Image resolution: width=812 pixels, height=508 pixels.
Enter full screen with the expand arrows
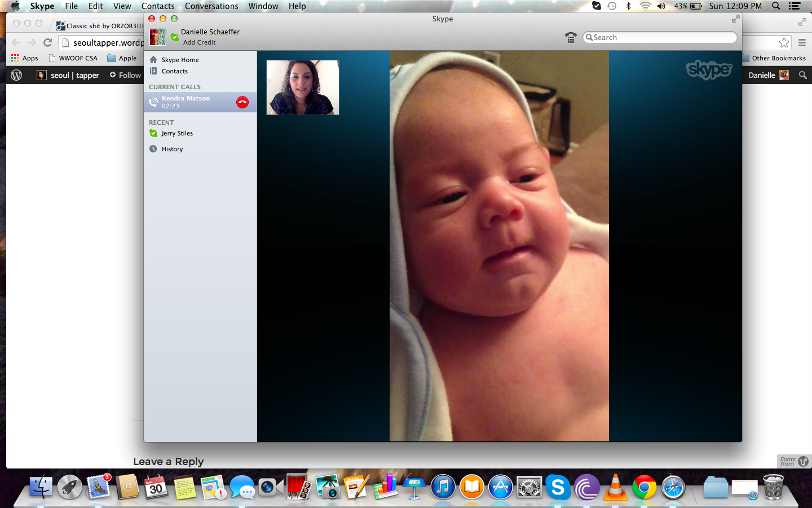[x=735, y=19]
